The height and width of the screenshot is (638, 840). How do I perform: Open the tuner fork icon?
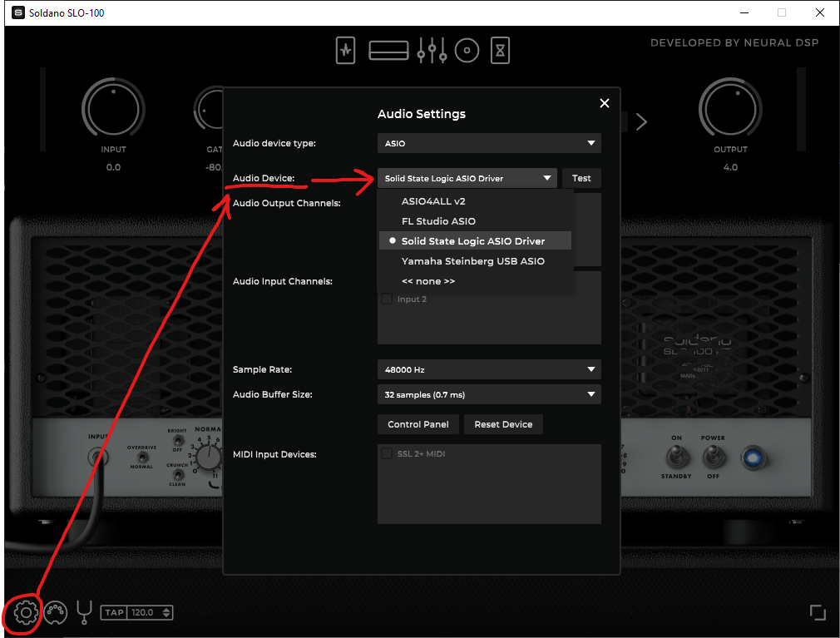[84, 612]
